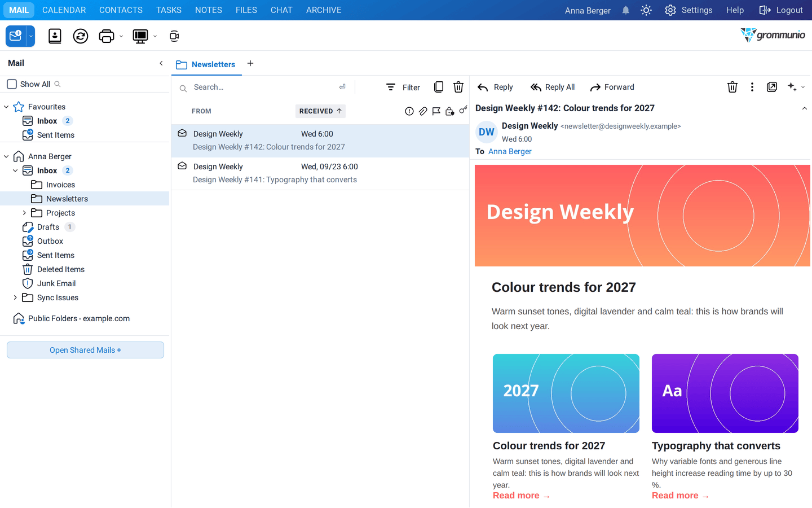Collapse the Mail side panel chevron

coord(161,63)
